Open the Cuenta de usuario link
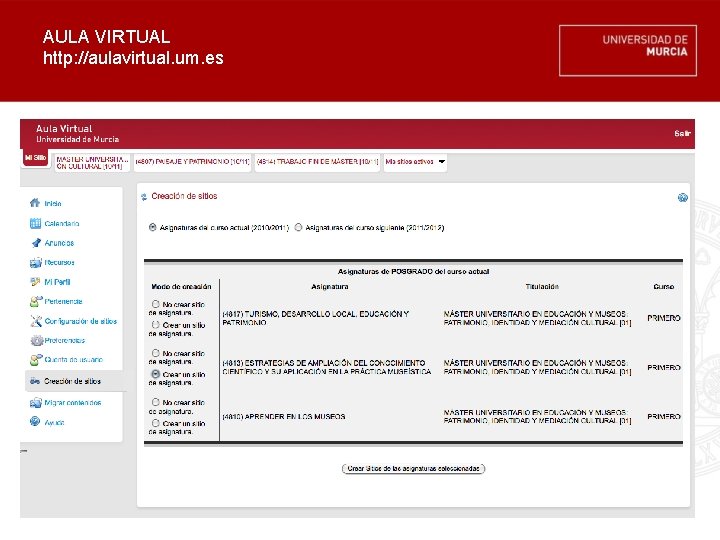 click(73, 360)
